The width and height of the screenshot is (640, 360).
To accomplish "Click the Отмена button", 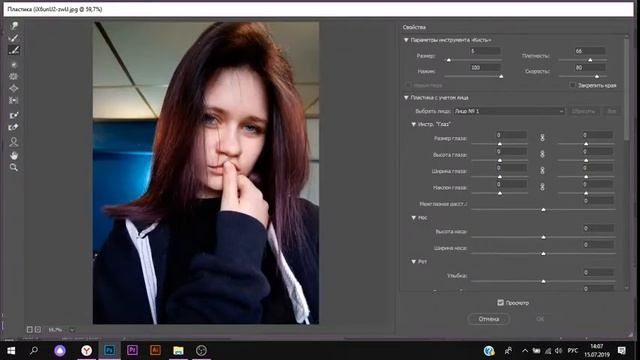I will 489,319.
